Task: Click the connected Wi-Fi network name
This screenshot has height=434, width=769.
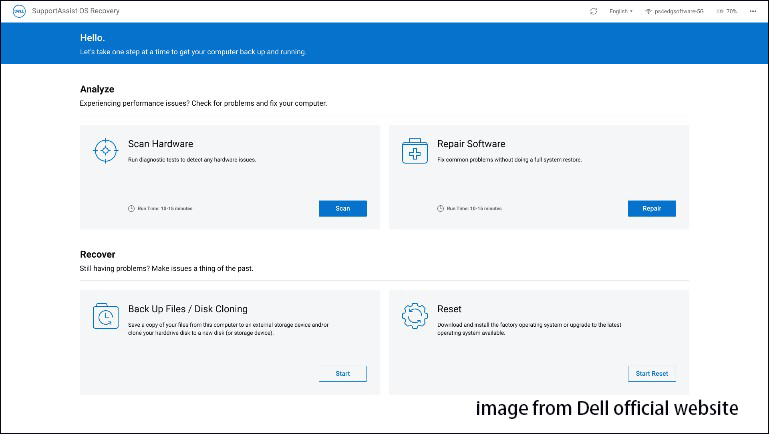Action: 679,11
